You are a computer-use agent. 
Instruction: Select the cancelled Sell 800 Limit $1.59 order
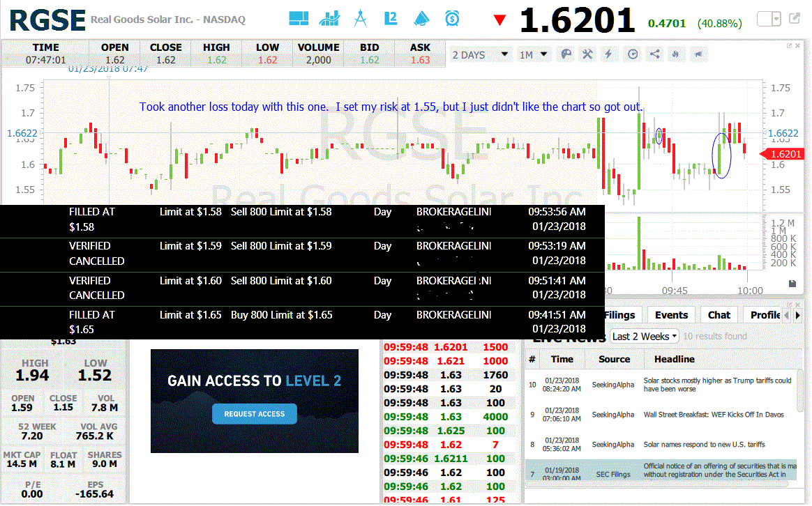coord(303,254)
